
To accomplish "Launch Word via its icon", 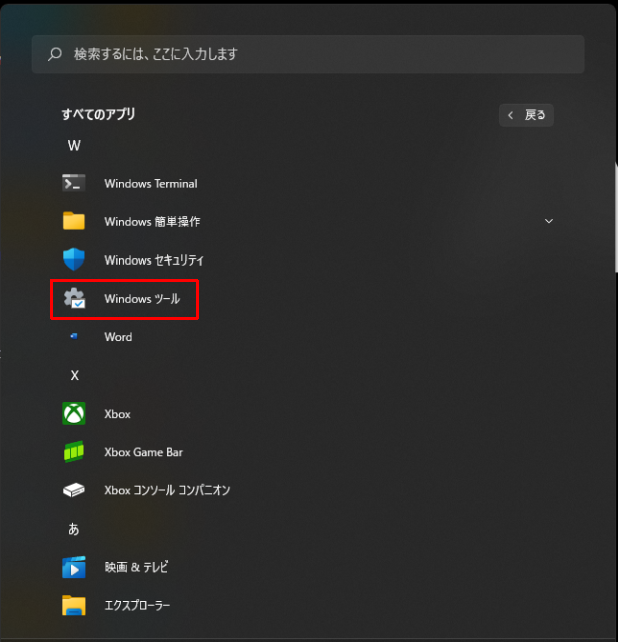I will pyautogui.click(x=74, y=336).
